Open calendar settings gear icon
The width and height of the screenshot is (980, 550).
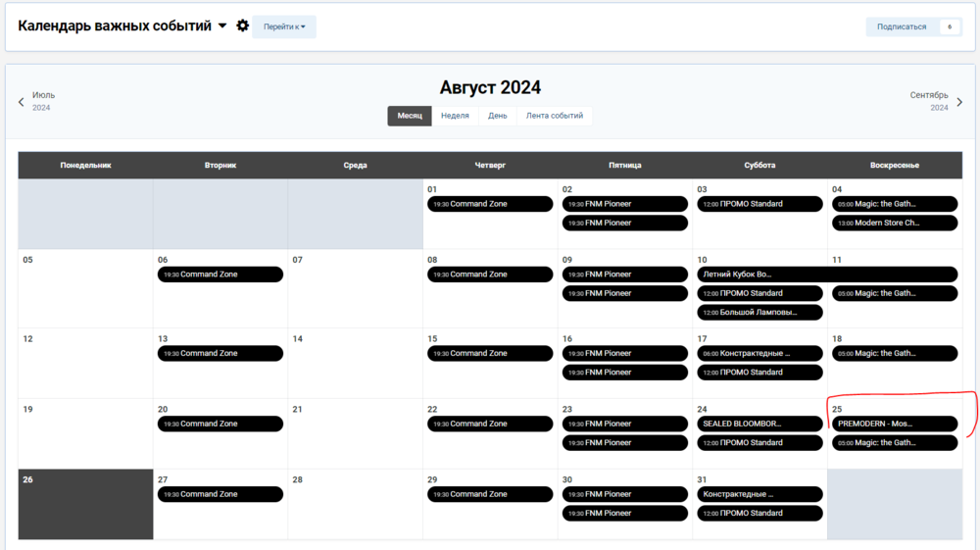(x=243, y=25)
